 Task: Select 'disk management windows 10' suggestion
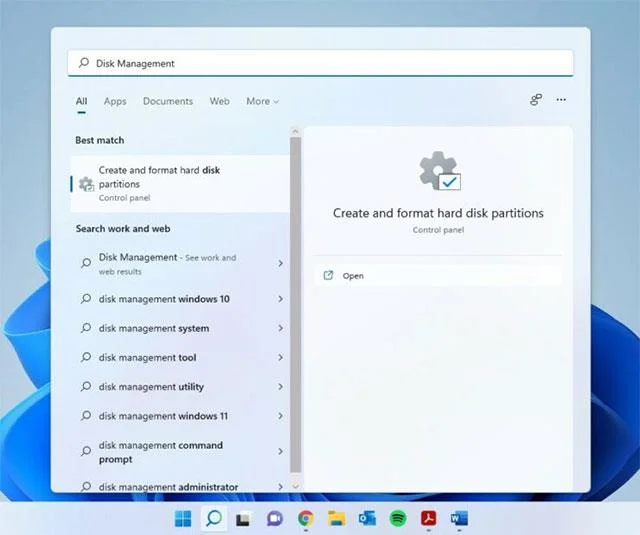[180, 299]
